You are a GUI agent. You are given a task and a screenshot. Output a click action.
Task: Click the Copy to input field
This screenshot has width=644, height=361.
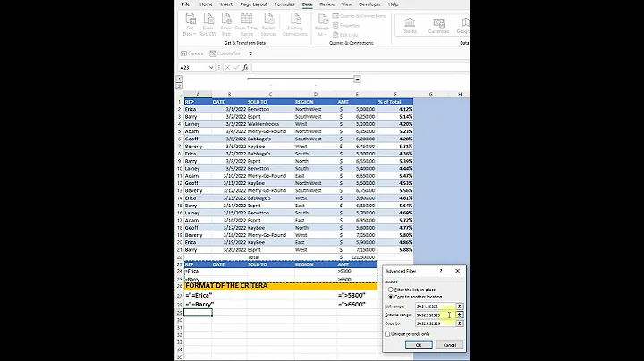[x=435, y=323]
